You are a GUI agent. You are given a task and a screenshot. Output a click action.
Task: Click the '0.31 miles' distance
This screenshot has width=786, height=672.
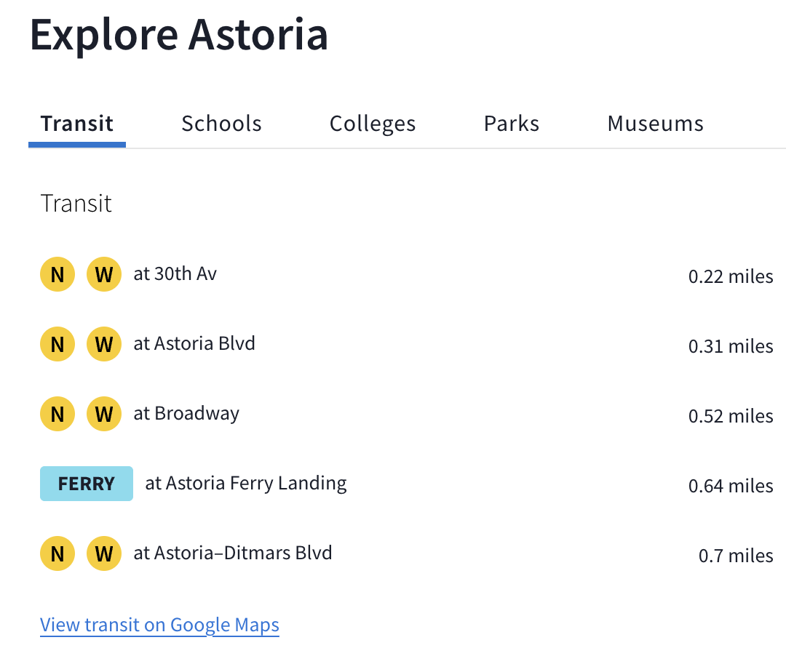click(731, 346)
